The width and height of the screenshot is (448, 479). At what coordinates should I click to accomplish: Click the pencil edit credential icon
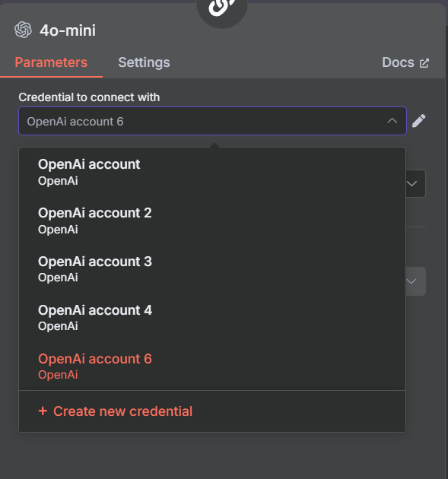click(418, 121)
